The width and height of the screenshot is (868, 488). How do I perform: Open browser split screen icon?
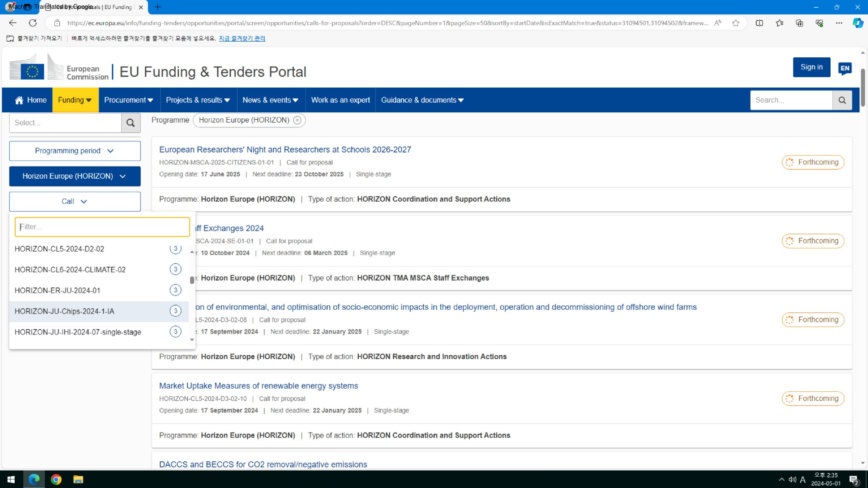point(759,23)
